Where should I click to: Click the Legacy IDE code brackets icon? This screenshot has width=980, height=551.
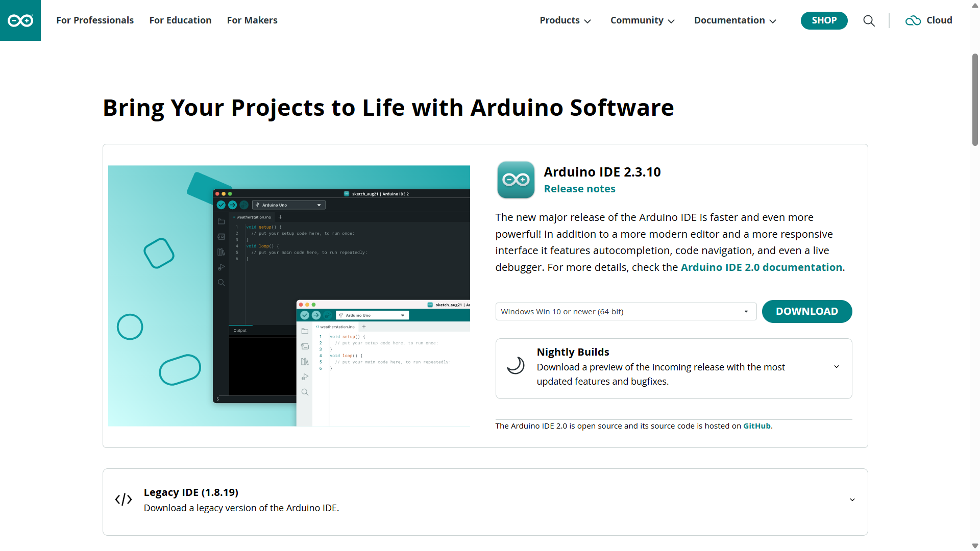(124, 499)
